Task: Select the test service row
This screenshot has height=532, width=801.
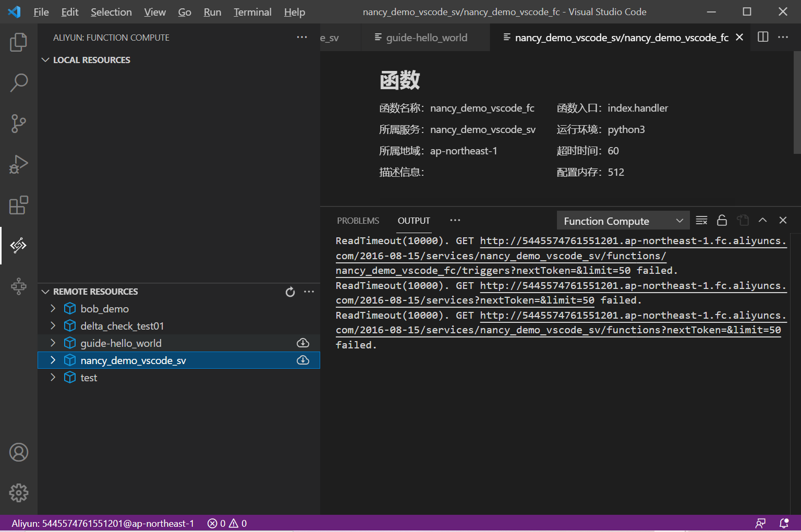Action: [179, 378]
